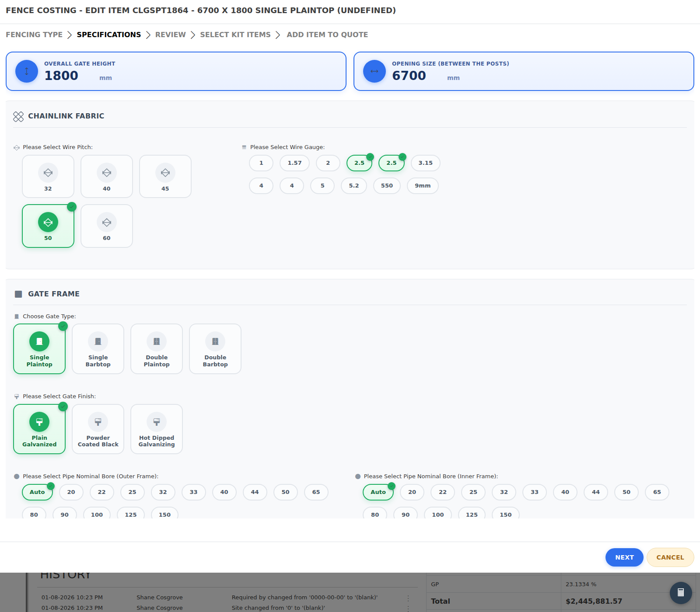Set outer frame nominal bore to 40
Viewport: 700px width, 612px height.
pyautogui.click(x=224, y=492)
